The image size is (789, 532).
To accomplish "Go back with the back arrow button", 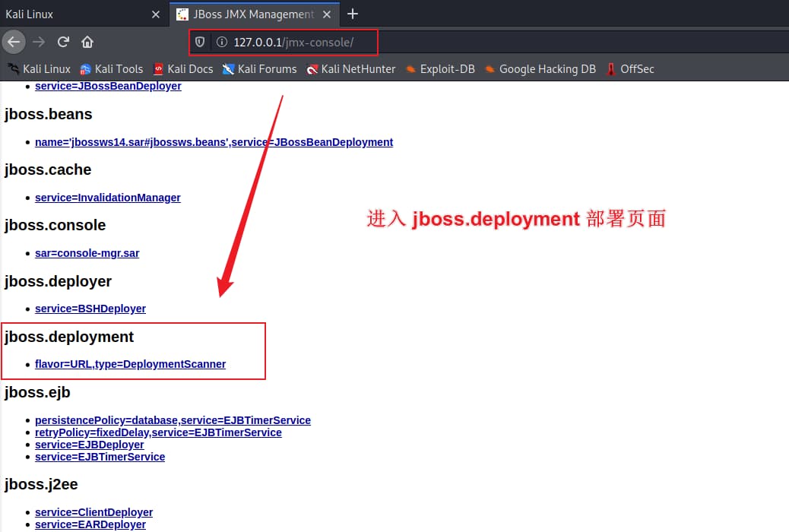I will tap(14, 42).
